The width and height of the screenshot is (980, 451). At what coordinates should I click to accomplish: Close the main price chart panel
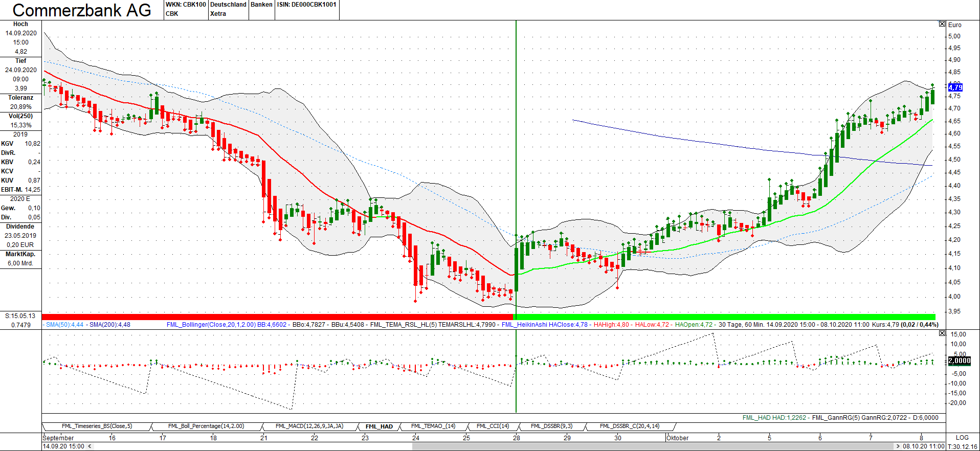(x=942, y=24)
